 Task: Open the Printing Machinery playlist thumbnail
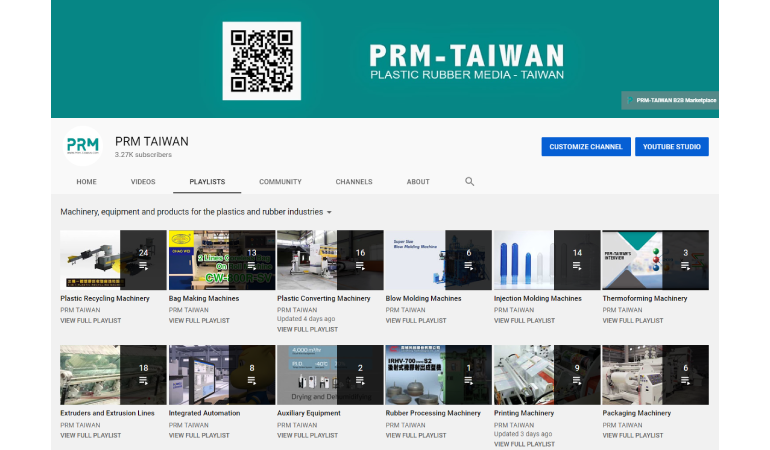[x=547, y=375]
